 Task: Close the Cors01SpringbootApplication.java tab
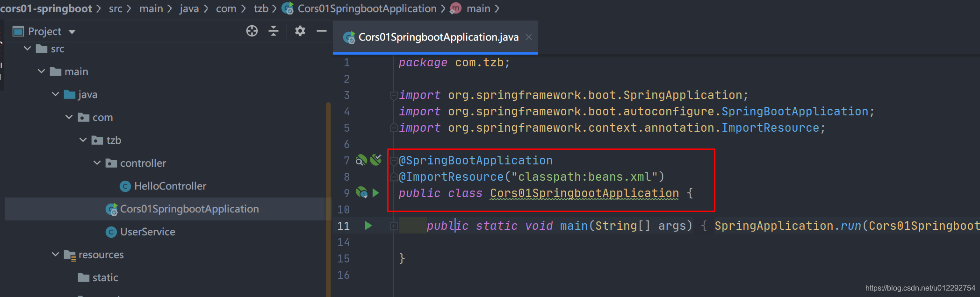point(529,37)
